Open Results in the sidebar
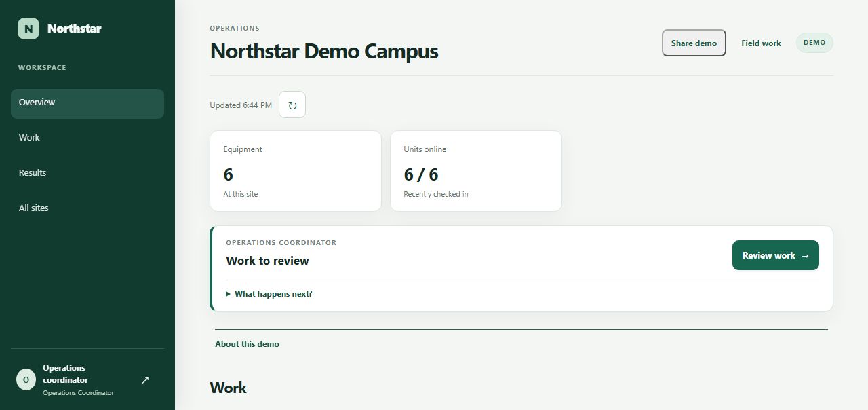The width and height of the screenshot is (868, 410). pos(87,173)
